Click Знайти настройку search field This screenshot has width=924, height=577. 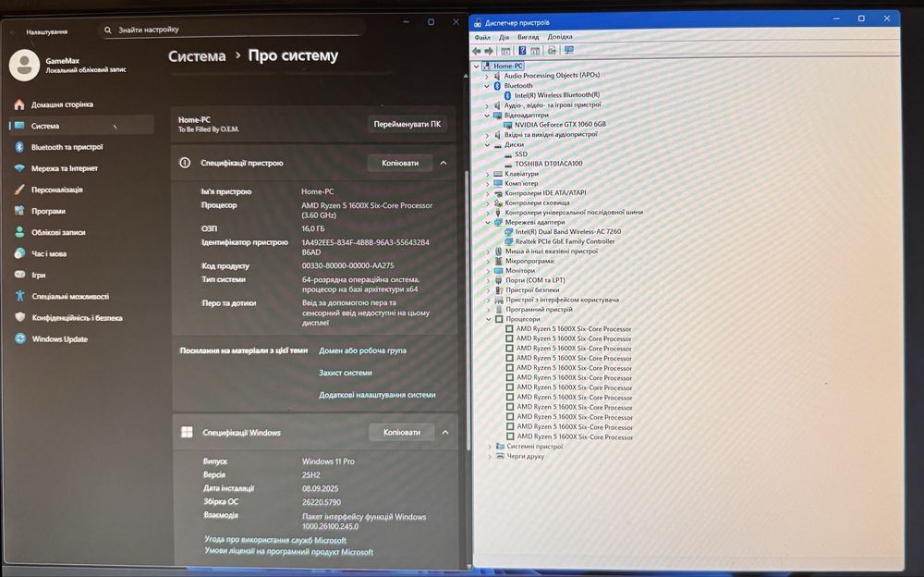pos(232,30)
